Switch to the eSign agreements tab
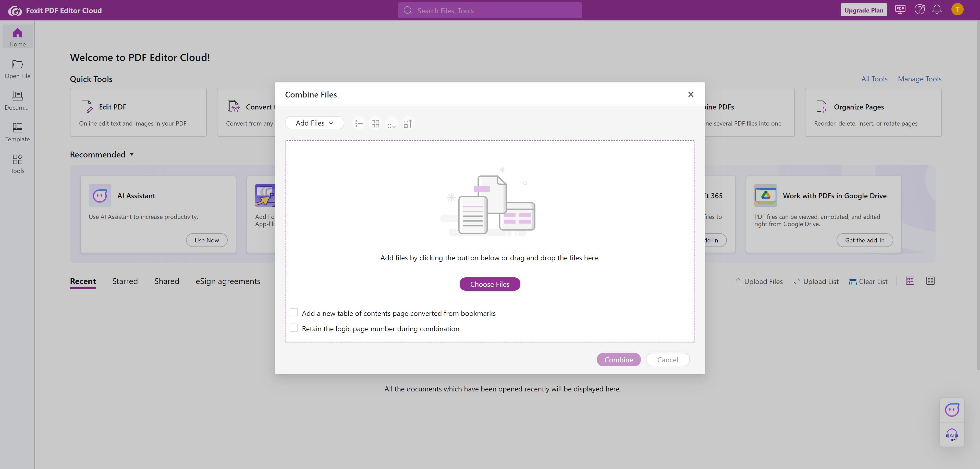This screenshot has width=980, height=469. [x=228, y=281]
